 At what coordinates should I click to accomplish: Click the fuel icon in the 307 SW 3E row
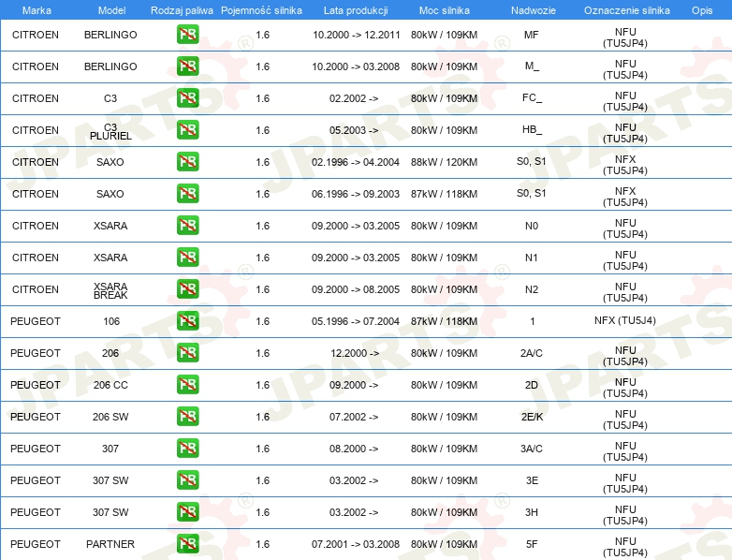(187, 479)
